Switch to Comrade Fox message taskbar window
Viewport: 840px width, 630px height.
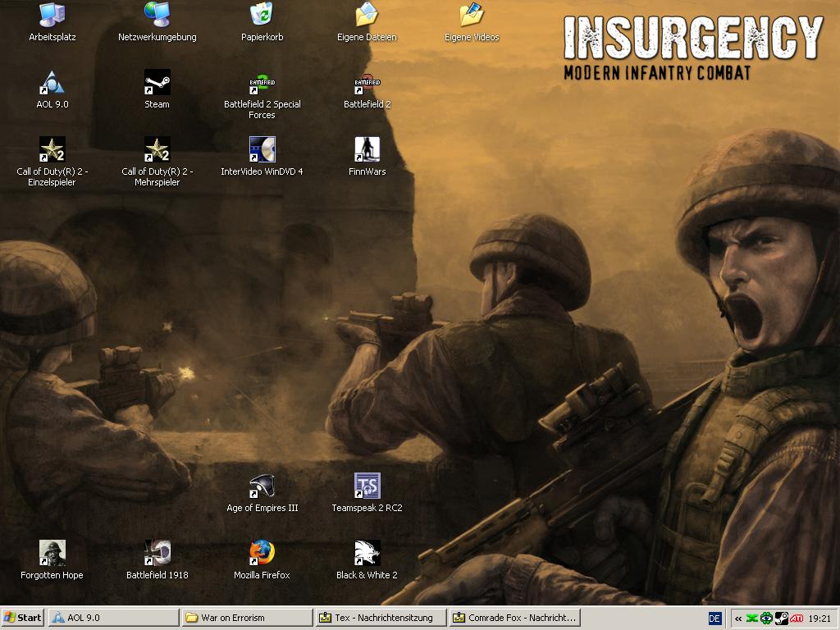514,618
